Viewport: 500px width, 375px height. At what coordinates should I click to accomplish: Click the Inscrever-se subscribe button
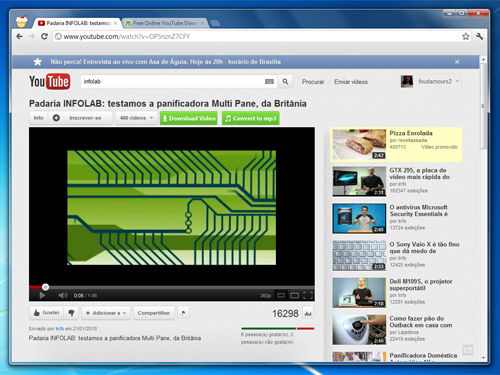85,118
